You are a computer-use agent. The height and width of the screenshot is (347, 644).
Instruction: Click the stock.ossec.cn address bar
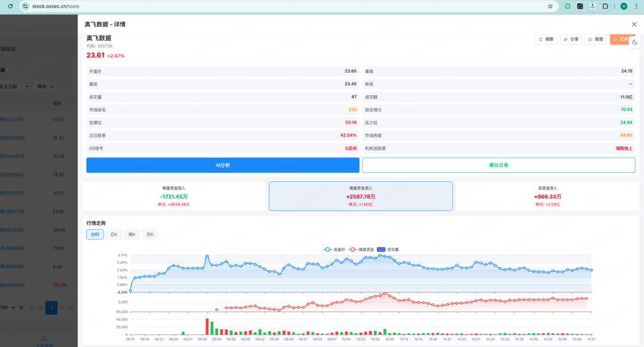point(287,6)
